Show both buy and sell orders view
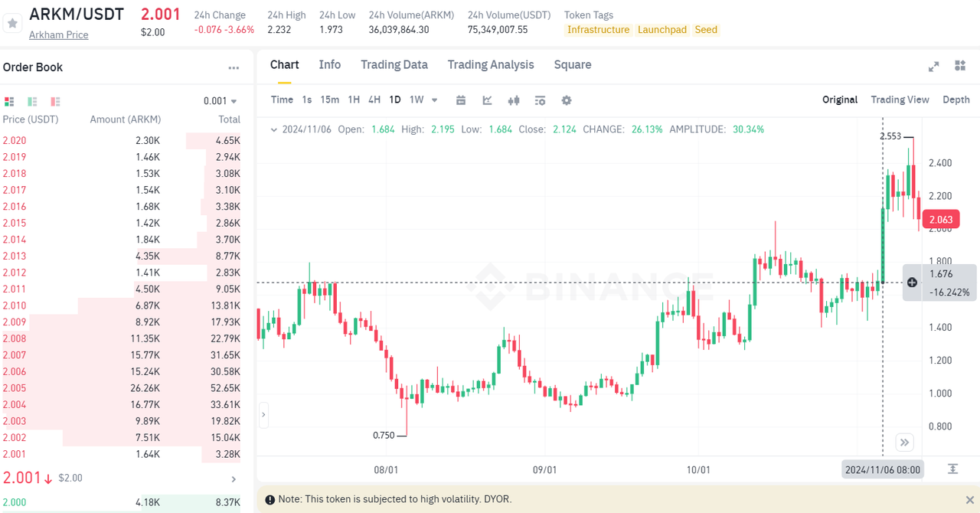Viewport: 980px width, 513px height. (x=9, y=101)
